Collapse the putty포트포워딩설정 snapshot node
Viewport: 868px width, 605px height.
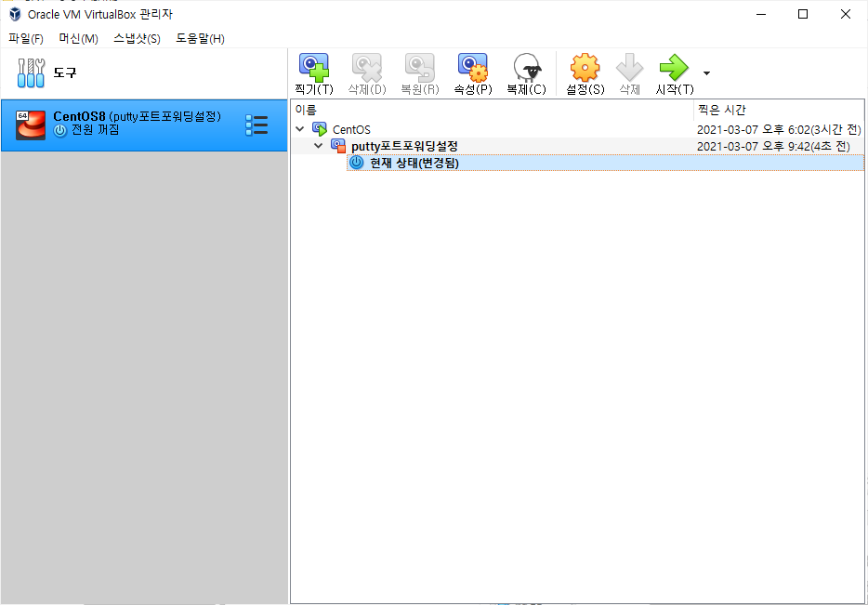click(319, 146)
